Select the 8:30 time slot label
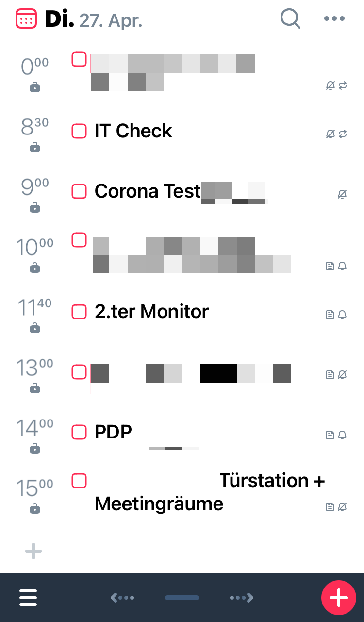364x622 pixels. 34,127
